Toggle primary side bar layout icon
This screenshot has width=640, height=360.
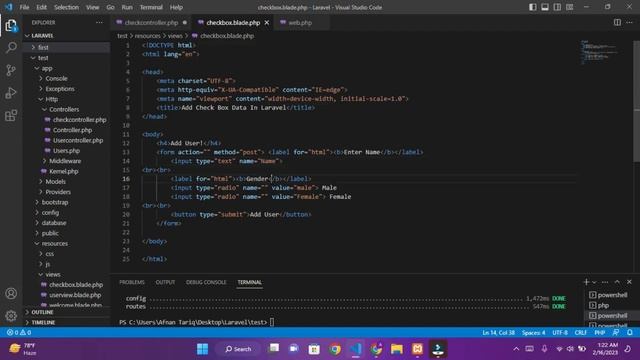[x=533, y=7]
